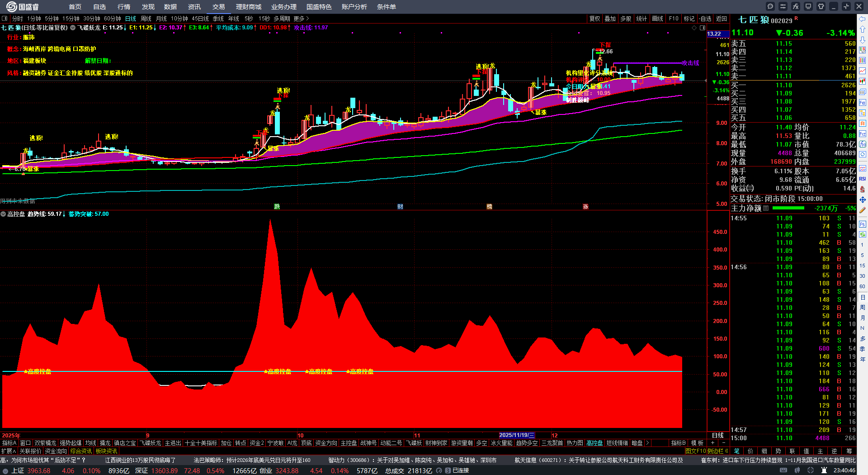Click the target circle icon in status bar
Screen dimensions: 868x475
click(811, 470)
